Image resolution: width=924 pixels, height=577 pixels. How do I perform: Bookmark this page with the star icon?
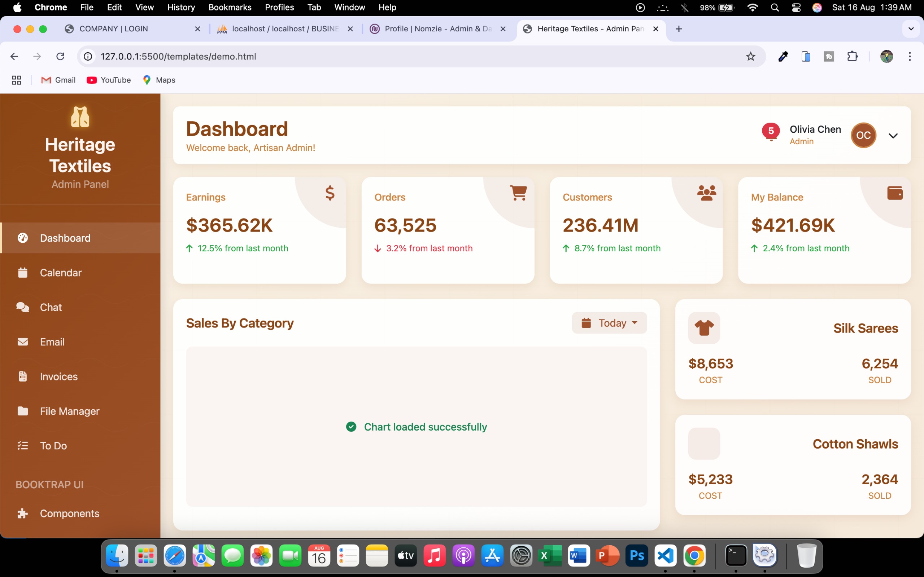[750, 57]
